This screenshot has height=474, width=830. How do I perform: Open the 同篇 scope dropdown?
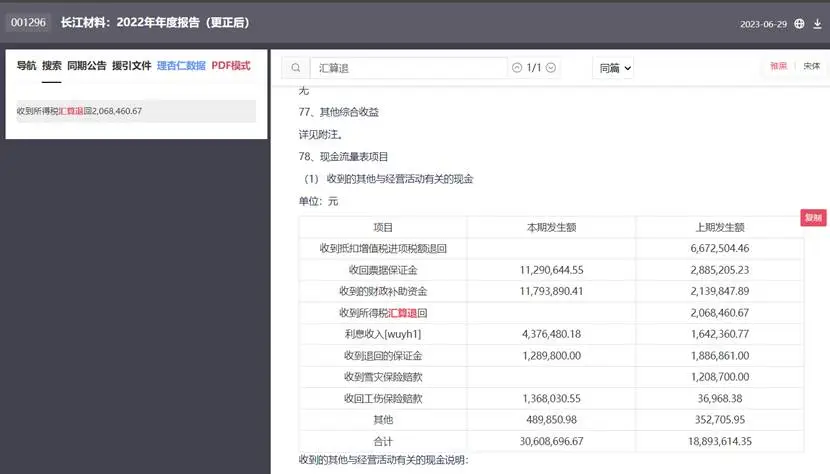614,68
